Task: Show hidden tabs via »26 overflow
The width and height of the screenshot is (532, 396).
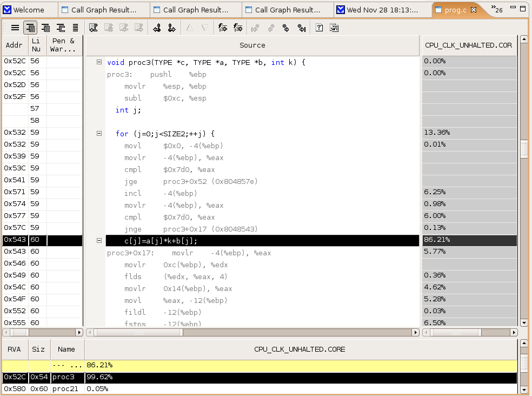Action: point(496,10)
